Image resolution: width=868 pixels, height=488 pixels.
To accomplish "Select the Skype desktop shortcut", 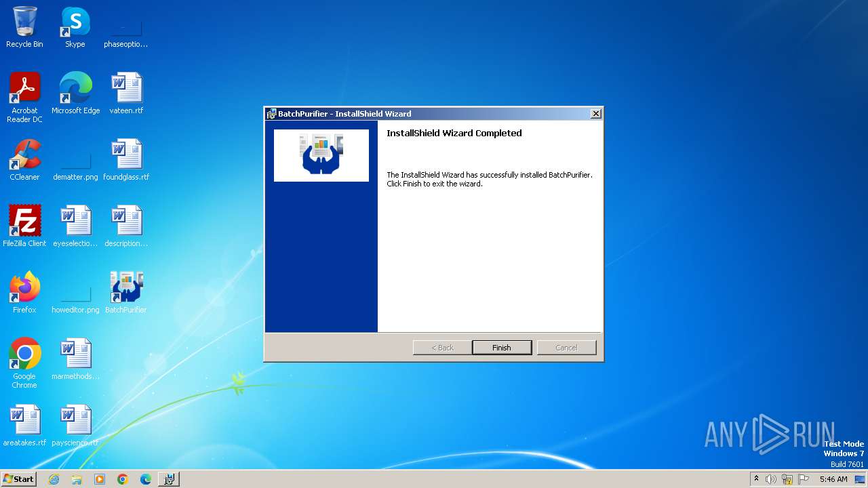I will click(x=75, y=27).
